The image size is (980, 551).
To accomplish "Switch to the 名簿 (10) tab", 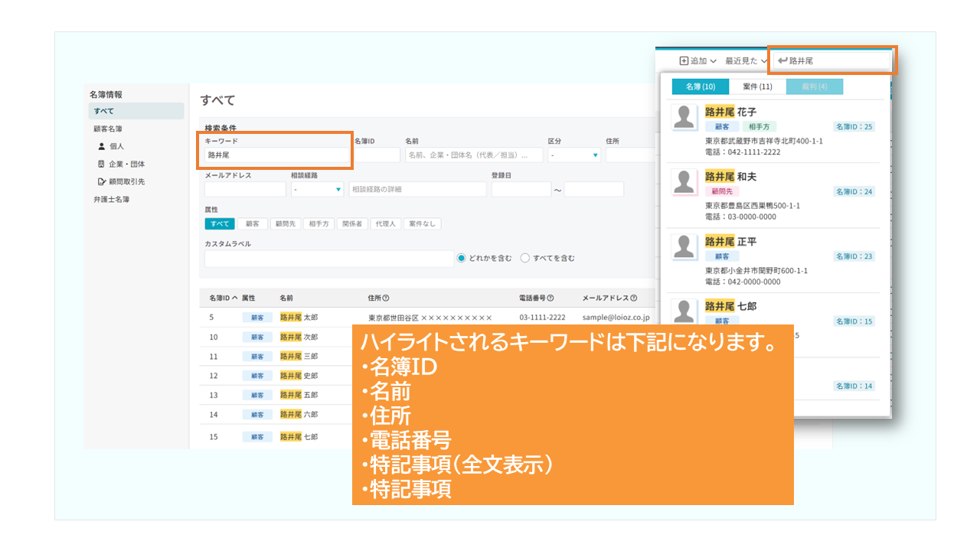I will 700,86.
